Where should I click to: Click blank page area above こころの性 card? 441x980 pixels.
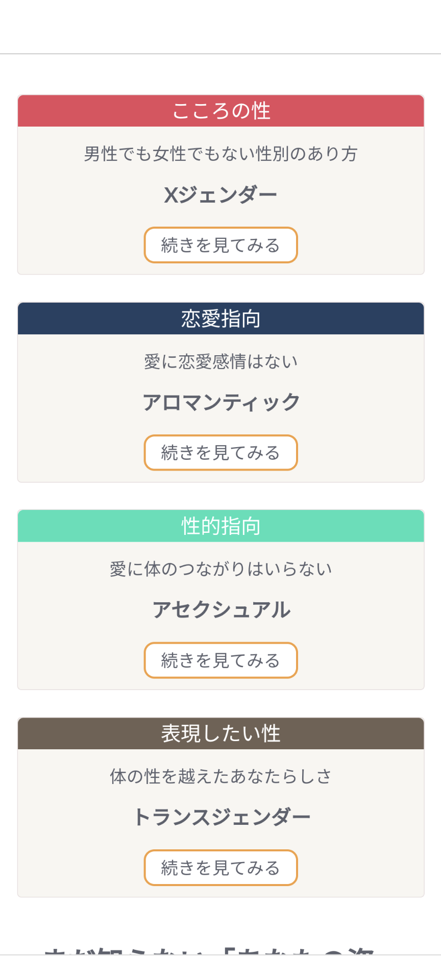(220, 75)
